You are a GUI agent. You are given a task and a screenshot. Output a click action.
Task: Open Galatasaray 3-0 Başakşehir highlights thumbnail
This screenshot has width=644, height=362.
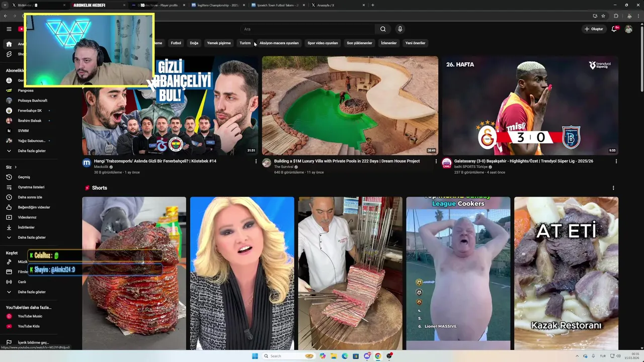pos(530,106)
